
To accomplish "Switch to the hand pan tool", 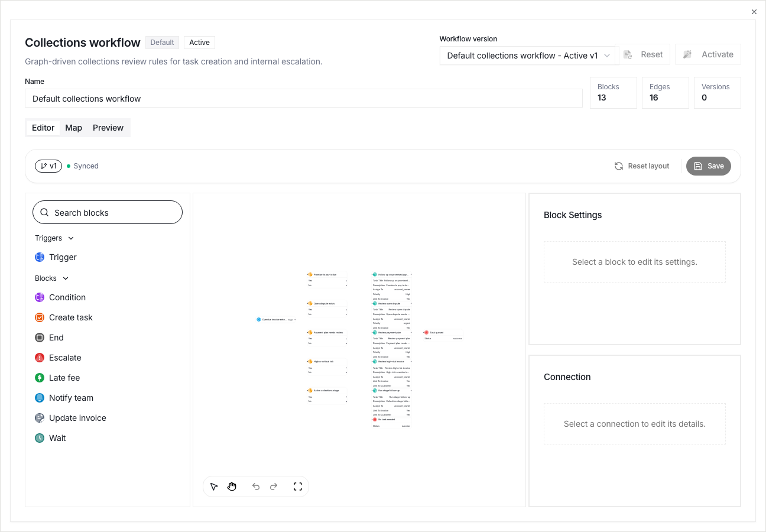I will pyautogui.click(x=232, y=486).
